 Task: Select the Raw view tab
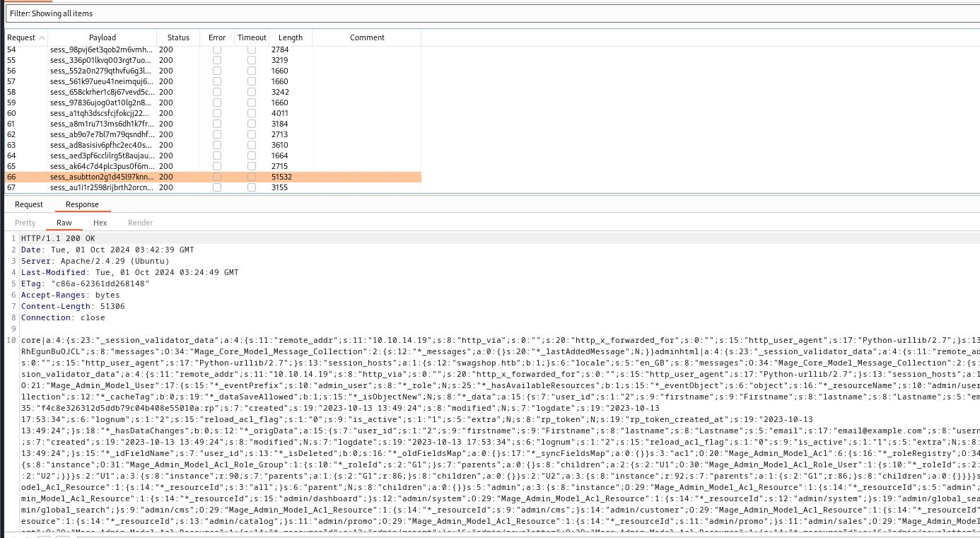pyautogui.click(x=64, y=223)
